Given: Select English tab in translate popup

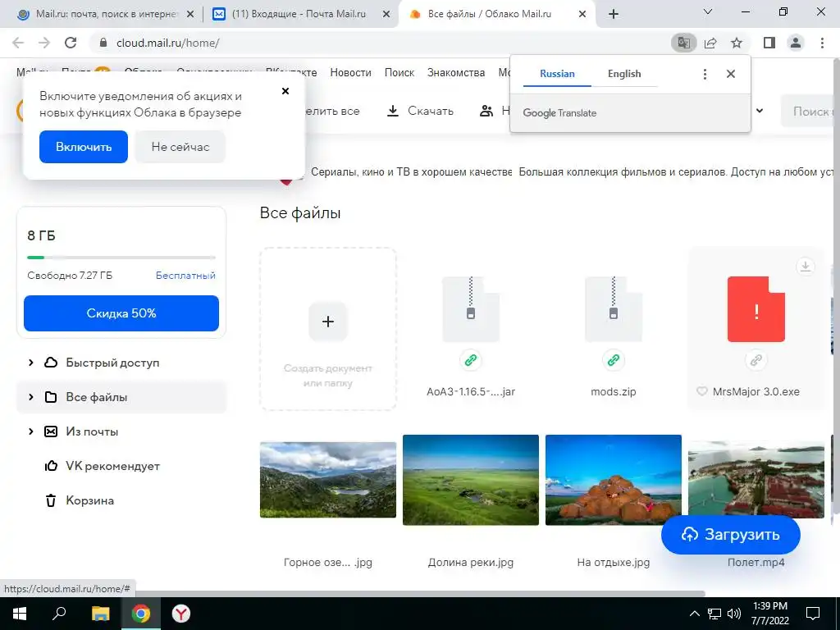Looking at the screenshot, I should [x=624, y=74].
